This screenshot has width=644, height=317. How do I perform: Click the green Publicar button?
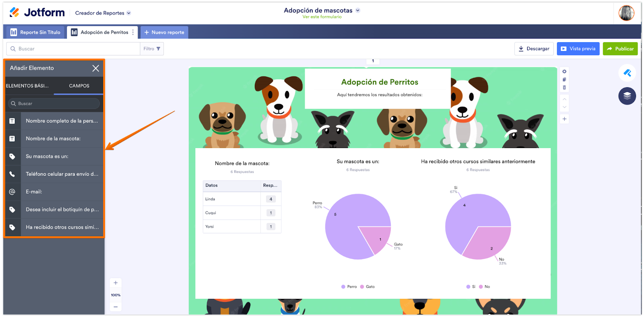(620, 49)
